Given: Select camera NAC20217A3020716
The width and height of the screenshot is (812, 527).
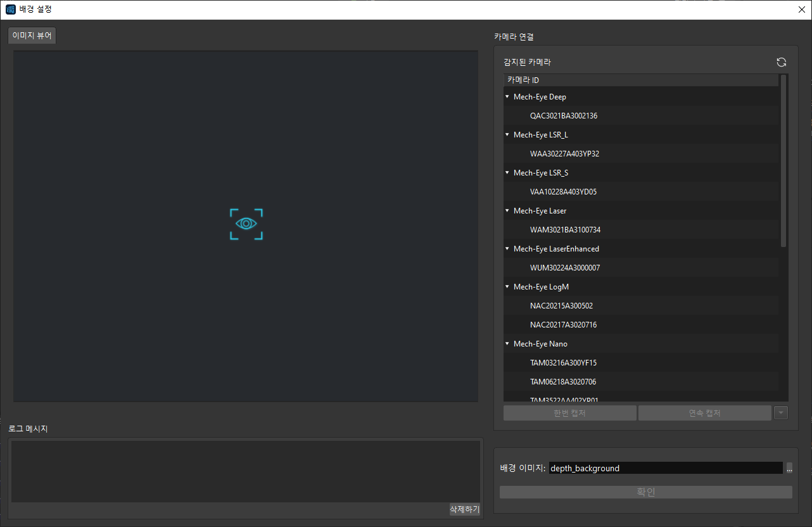Looking at the screenshot, I should pos(641,325).
